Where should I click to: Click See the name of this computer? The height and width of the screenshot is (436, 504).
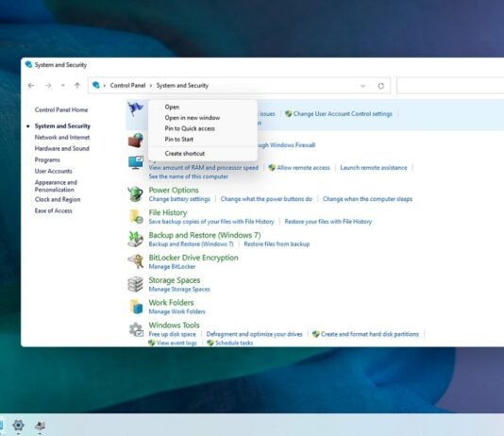189,176
